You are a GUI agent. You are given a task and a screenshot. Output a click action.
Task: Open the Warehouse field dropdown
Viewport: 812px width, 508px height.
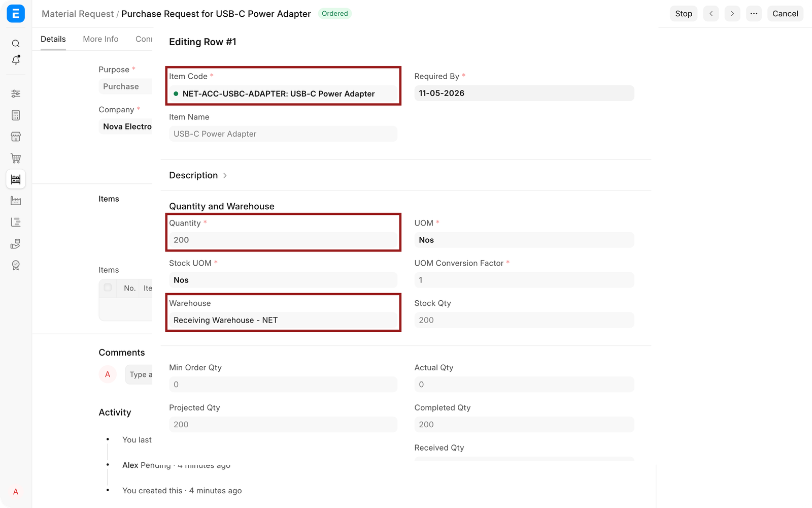point(283,320)
